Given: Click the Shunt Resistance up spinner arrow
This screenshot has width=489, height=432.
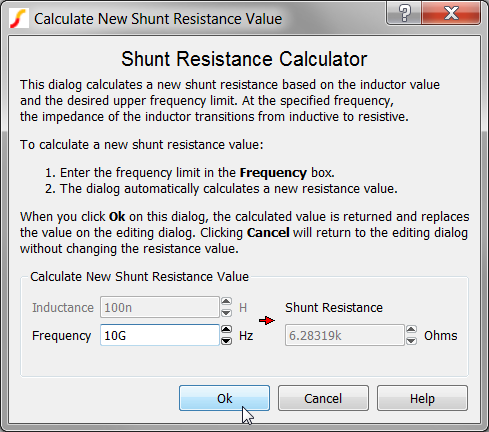Looking at the screenshot, I should point(411,330).
